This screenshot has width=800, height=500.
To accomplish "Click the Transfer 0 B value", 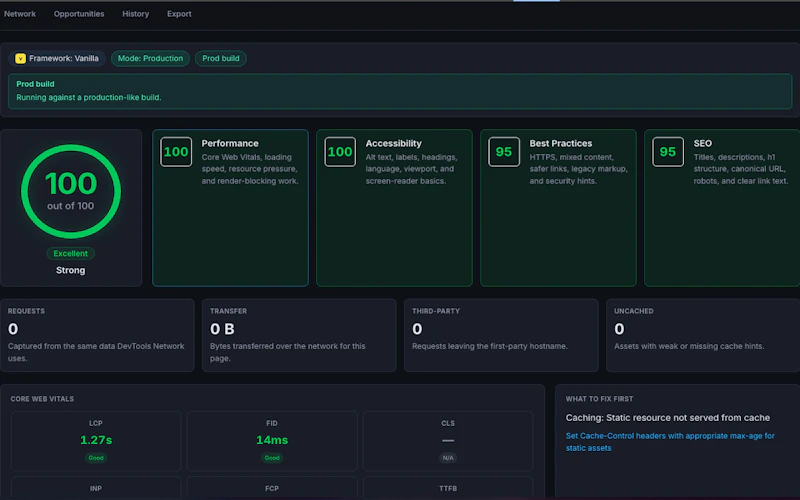I will coord(222,329).
